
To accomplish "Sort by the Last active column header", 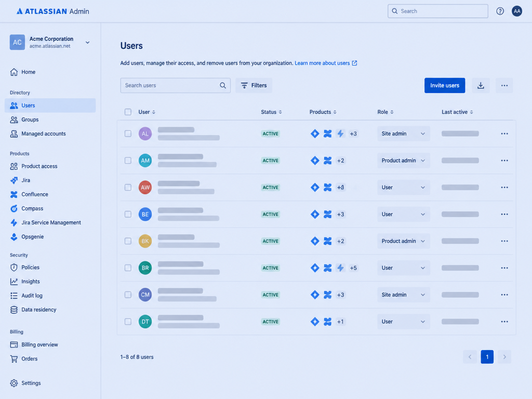I will (x=457, y=112).
